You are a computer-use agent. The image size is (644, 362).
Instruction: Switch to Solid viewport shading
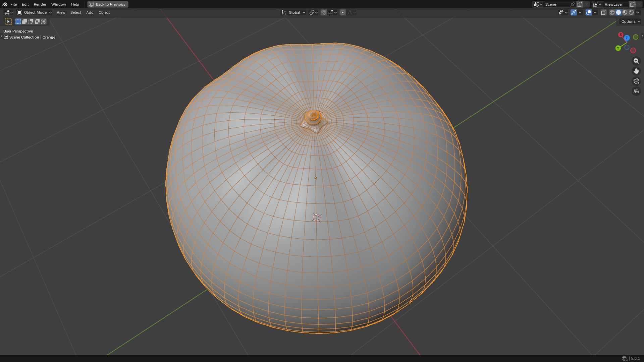pyautogui.click(x=619, y=12)
